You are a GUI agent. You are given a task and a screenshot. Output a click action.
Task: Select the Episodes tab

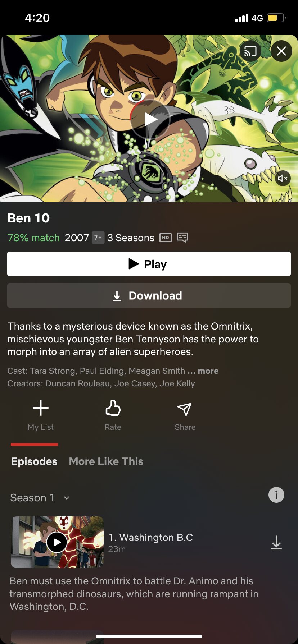[34, 461]
